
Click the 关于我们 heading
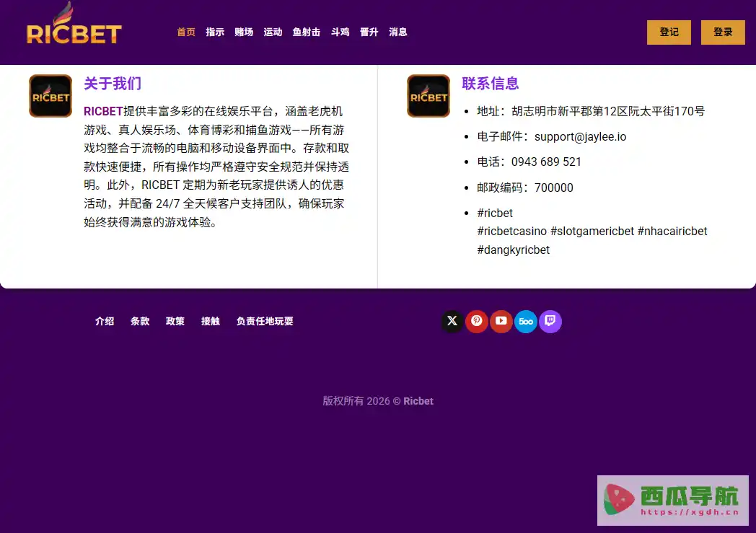coord(113,84)
